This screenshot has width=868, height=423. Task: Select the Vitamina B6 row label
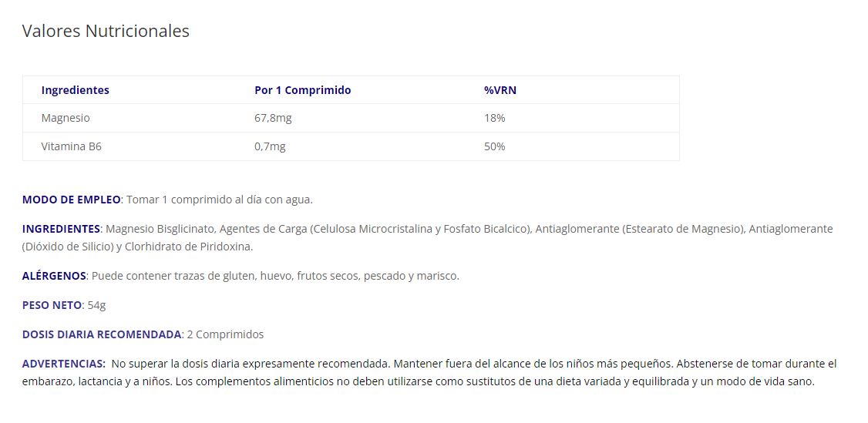pyautogui.click(x=72, y=146)
